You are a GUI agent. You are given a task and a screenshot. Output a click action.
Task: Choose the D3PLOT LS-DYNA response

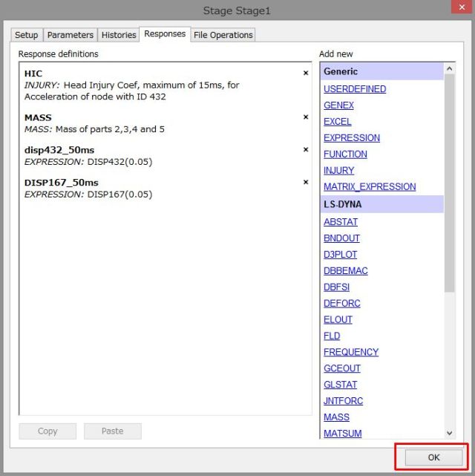click(341, 255)
